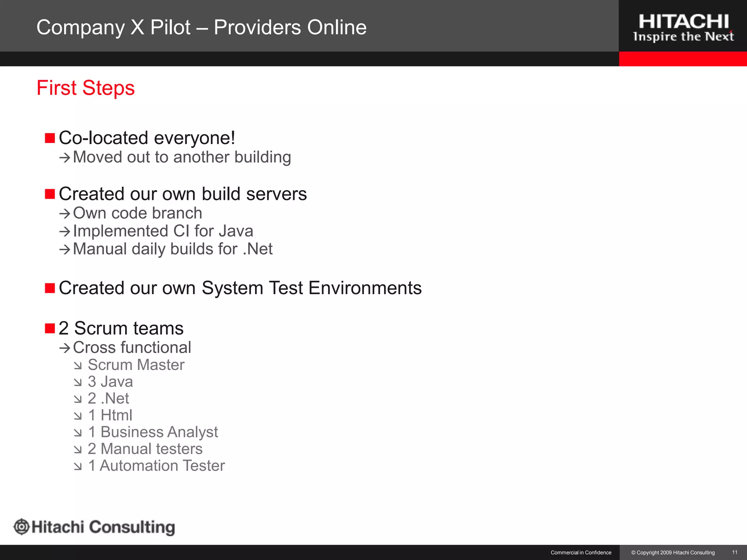Click the 'Scrum Master' list item

[x=136, y=365]
